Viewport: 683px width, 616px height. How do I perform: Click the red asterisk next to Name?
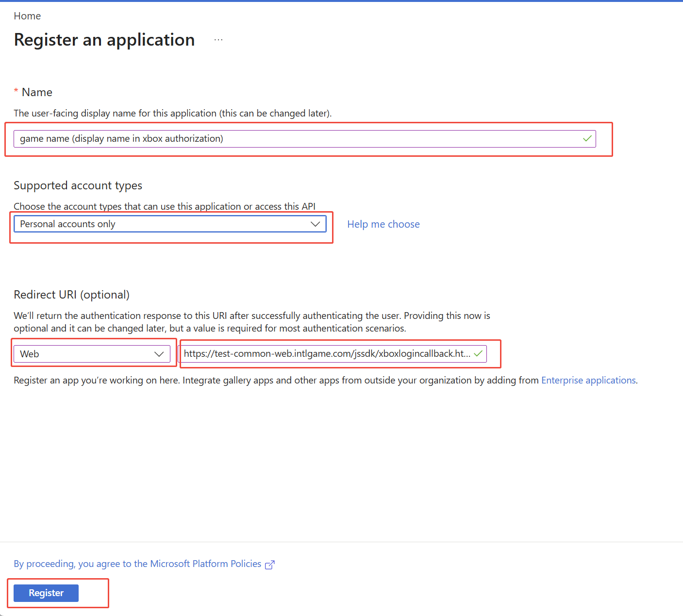point(16,91)
